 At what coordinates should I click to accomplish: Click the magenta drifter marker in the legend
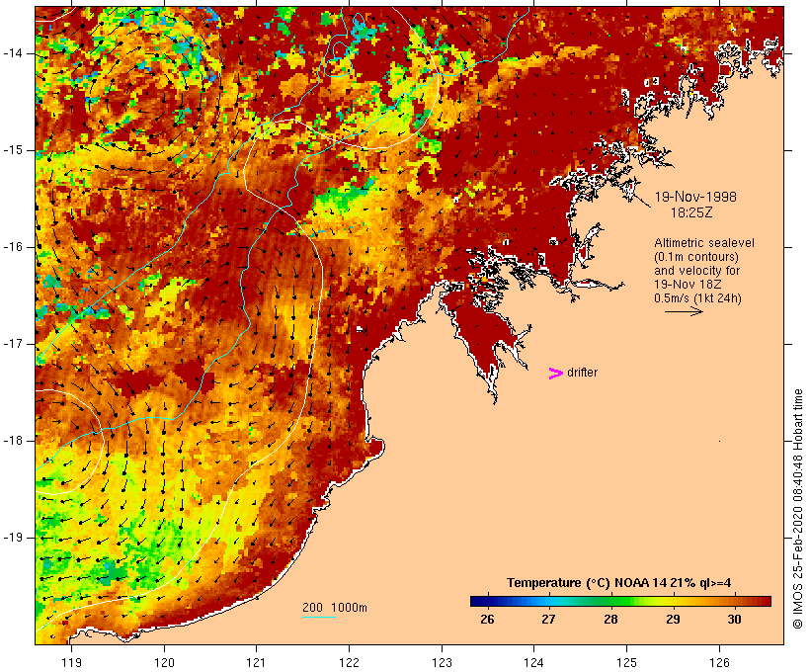(555, 374)
